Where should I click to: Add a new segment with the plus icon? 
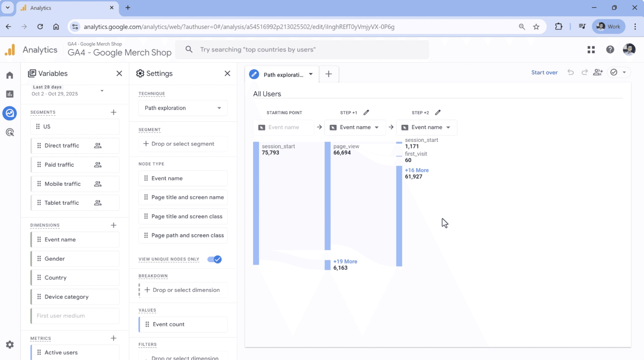(114, 112)
